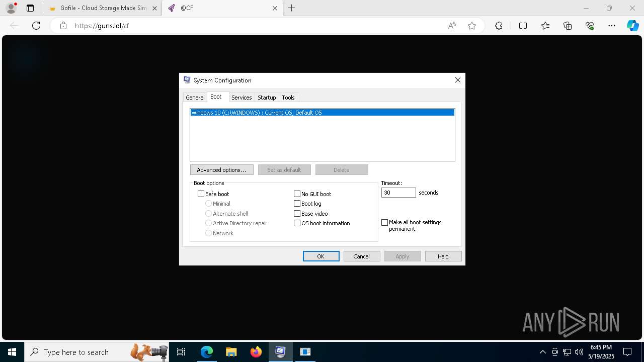Open the Extensions puzzle icon
Viewport: 644px width, 362px height.
[x=499, y=26]
